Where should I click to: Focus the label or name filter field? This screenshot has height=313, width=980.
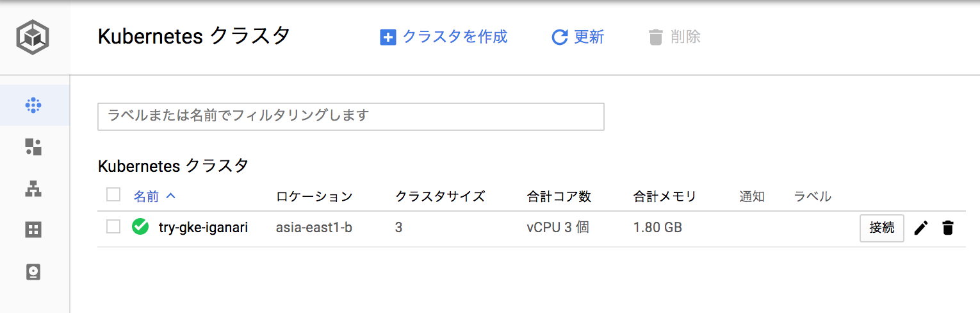(351, 116)
